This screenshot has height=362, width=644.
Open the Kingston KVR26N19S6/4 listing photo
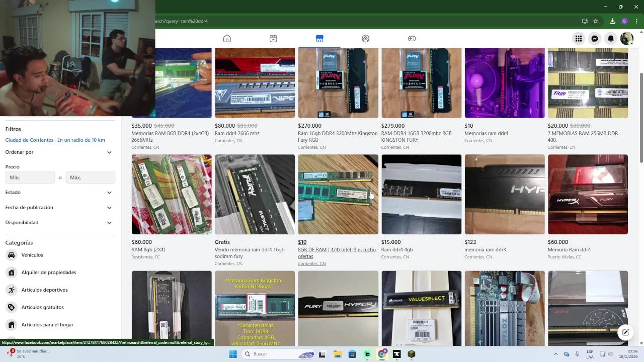255,308
